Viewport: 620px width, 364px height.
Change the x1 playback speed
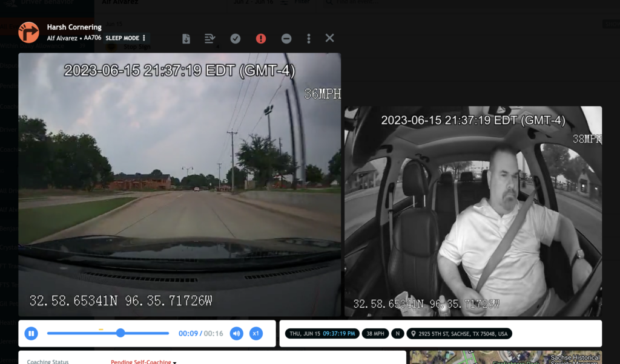256,334
